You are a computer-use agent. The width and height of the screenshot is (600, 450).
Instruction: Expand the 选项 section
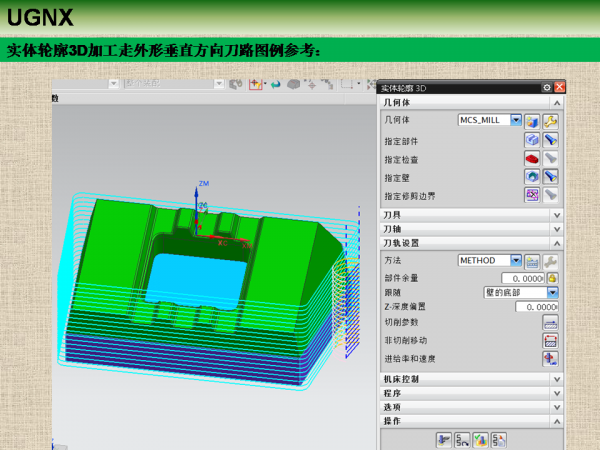[x=557, y=407]
